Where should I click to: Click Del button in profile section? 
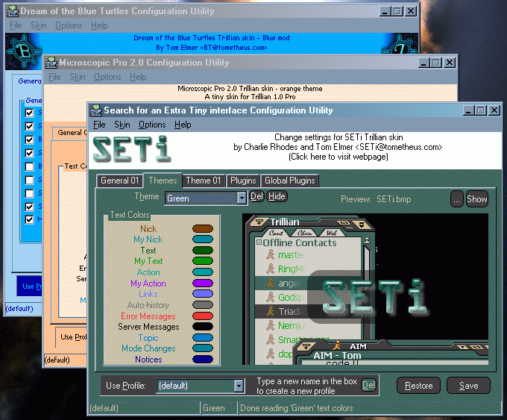[x=368, y=385]
